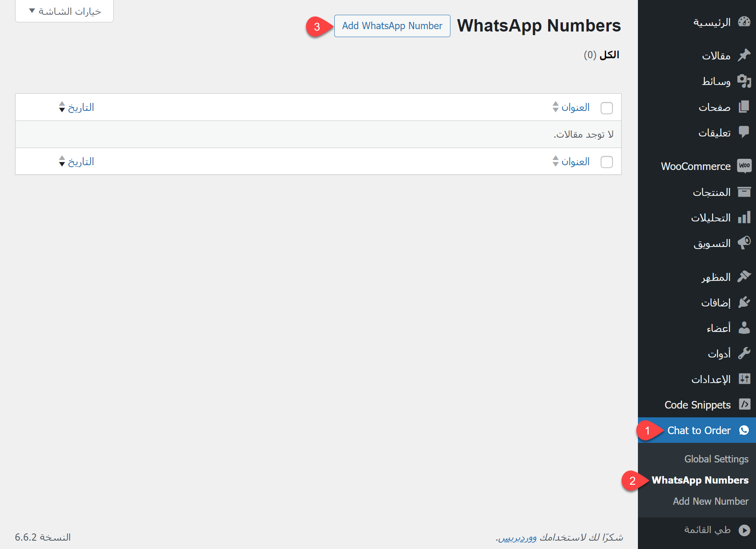Tick the select-all checkbox in the table footer
756x549 pixels.
pyautogui.click(x=607, y=162)
